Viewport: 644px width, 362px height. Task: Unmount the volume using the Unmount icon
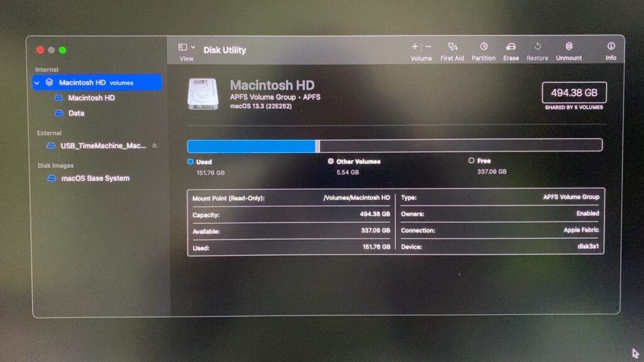(x=569, y=46)
